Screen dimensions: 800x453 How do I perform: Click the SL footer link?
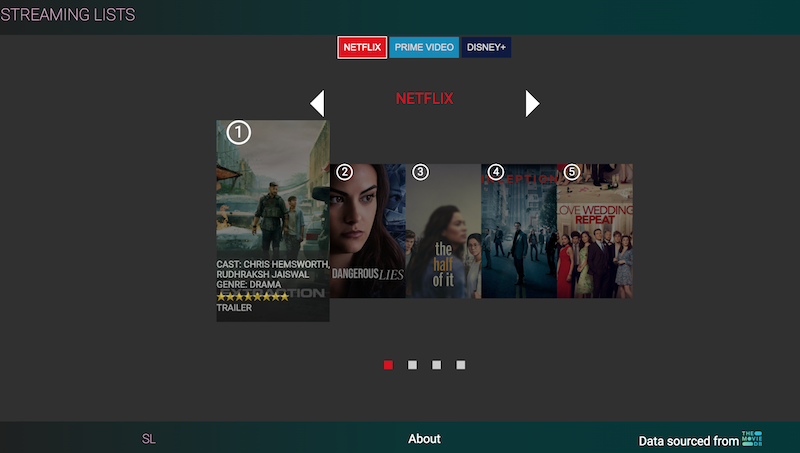tap(148, 439)
